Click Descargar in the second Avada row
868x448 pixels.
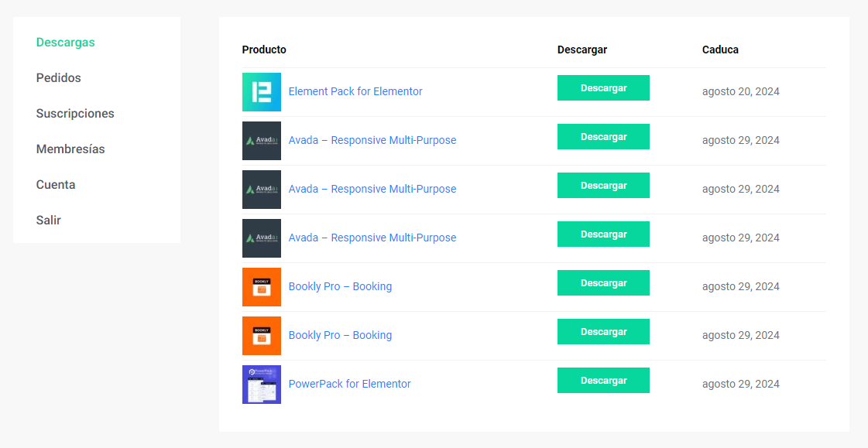point(603,185)
